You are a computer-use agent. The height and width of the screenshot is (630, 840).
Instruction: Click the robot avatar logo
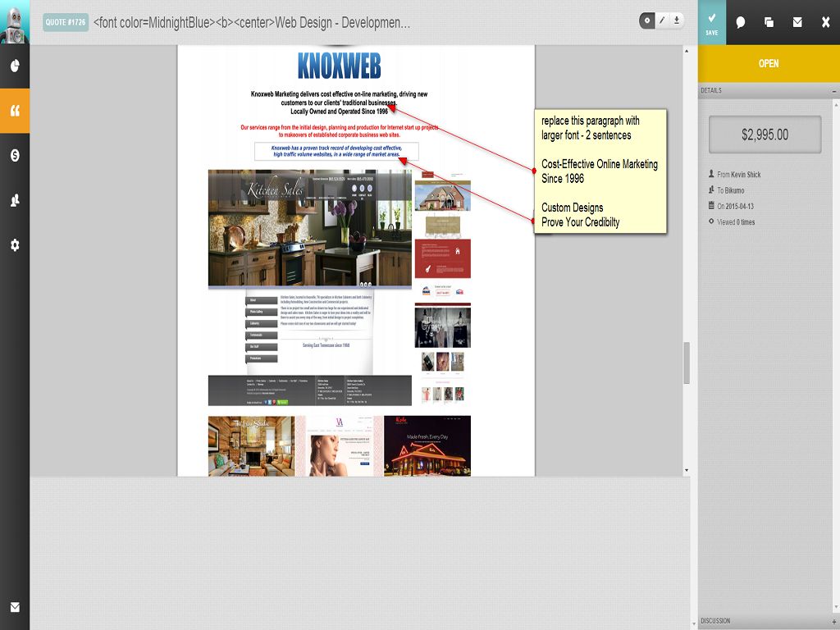click(x=15, y=22)
